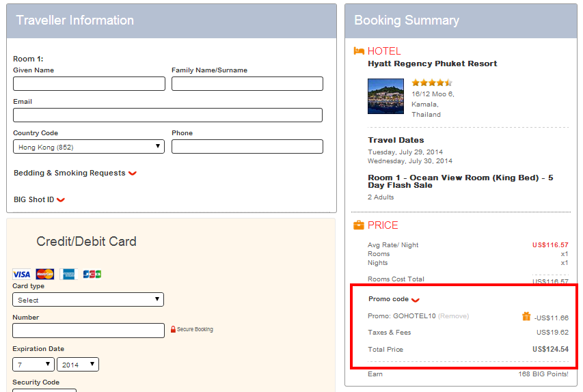Click the Avg Rate US$116.57 value
Image resolution: width=583 pixels, height=392 pixels.
pos(550,245)
